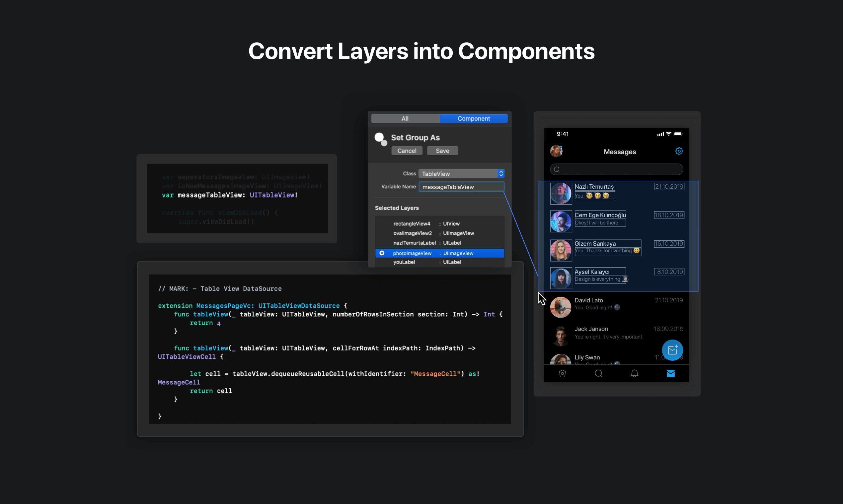This screenshot has height=504, width=843.
Task: Click the 21.10.2019 date on Nazlı's row
Action: tap(669, 186)
